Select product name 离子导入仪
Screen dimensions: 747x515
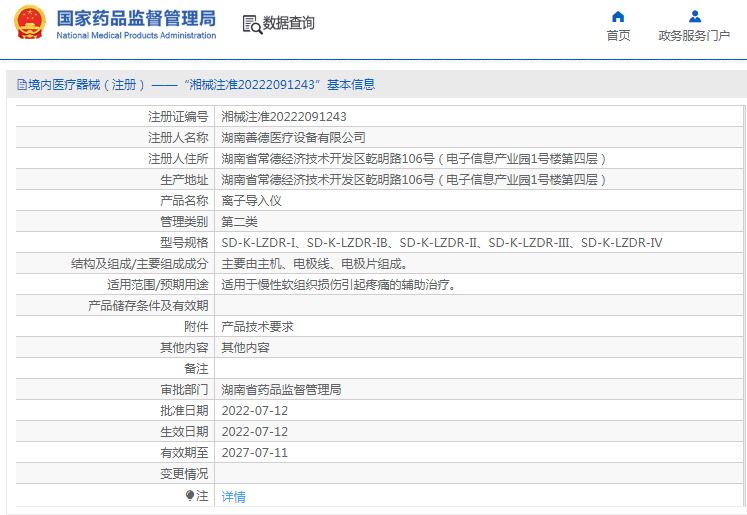pyautogui.click(x=252, y=201)
